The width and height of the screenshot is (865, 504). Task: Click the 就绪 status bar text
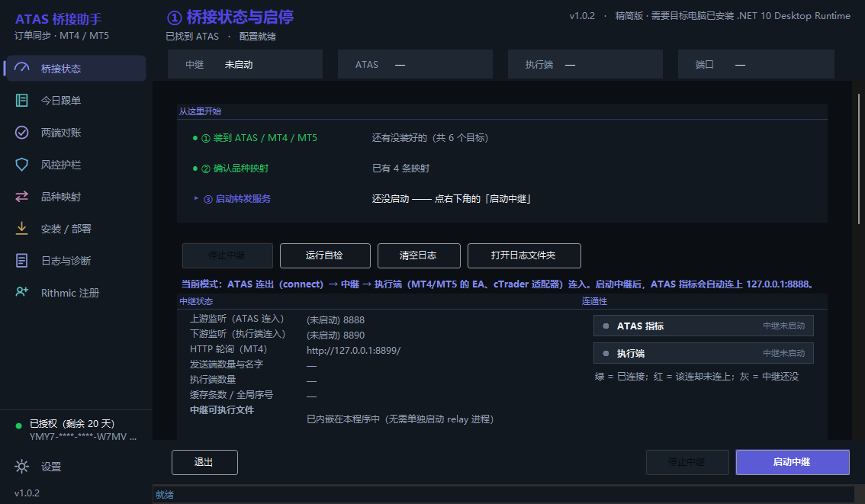click(x=165, y=495)
